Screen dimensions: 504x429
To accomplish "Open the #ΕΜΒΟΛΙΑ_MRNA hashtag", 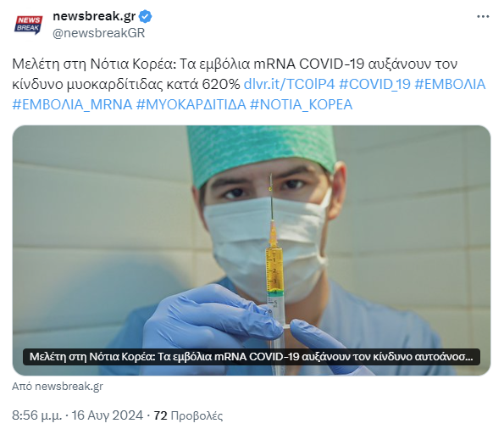I will tap(72, 104).
